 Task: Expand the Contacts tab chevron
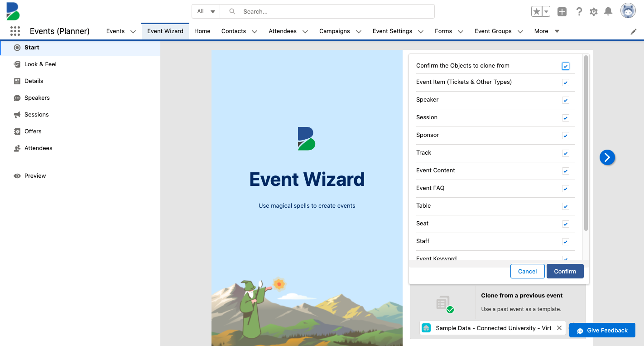pyautogui.click(x=255, y=31)
